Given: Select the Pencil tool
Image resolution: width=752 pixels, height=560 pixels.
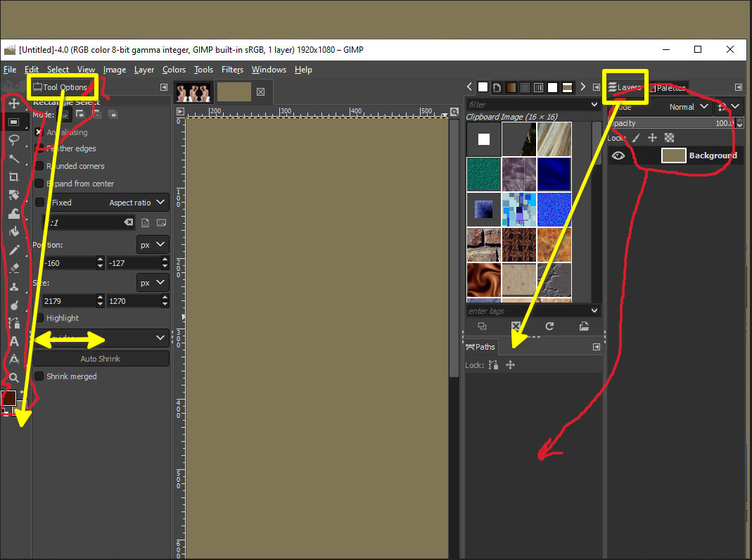Looking at the screenshot, I should pyautogui.click(x=14, y=250).
